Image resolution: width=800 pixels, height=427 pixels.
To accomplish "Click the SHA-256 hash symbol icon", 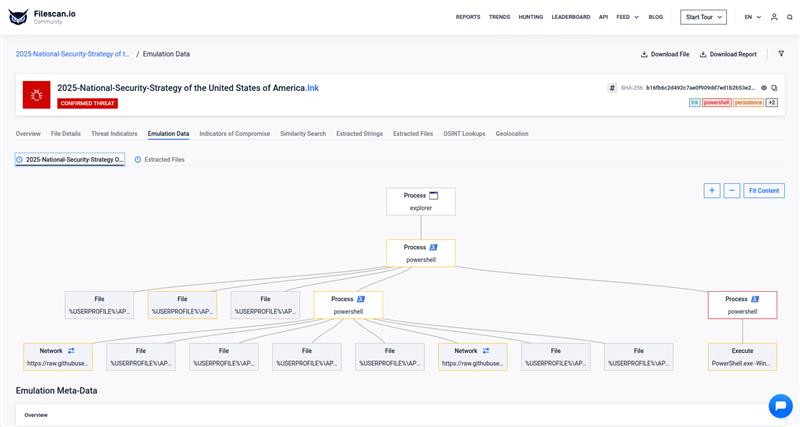I will click(612, 88).
